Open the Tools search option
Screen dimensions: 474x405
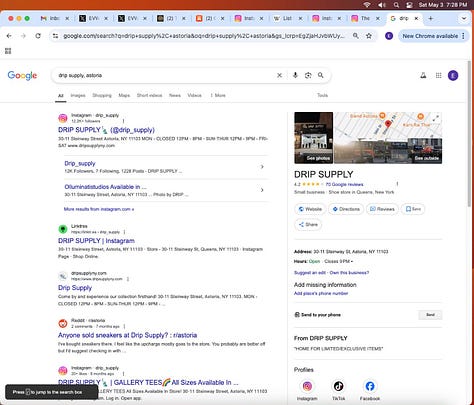[x=322, y=95]
